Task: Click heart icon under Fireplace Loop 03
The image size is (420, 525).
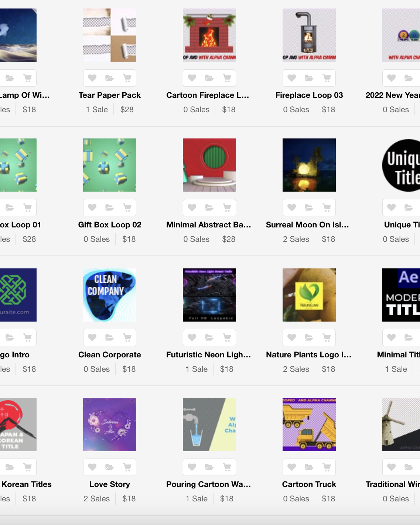Action: click(x=292, y=78)
